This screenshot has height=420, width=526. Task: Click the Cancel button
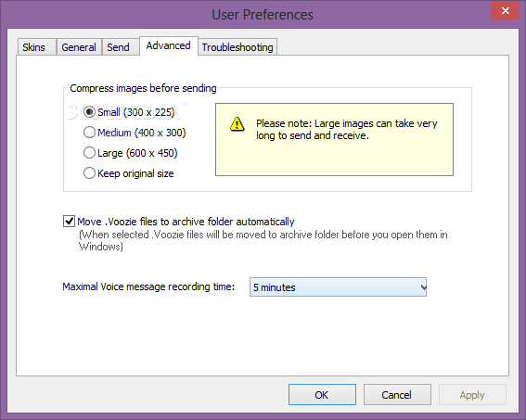397,395
